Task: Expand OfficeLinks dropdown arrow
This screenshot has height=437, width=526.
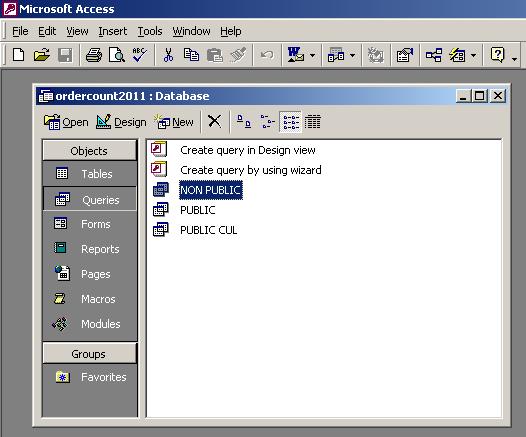Action: [312, 55]
